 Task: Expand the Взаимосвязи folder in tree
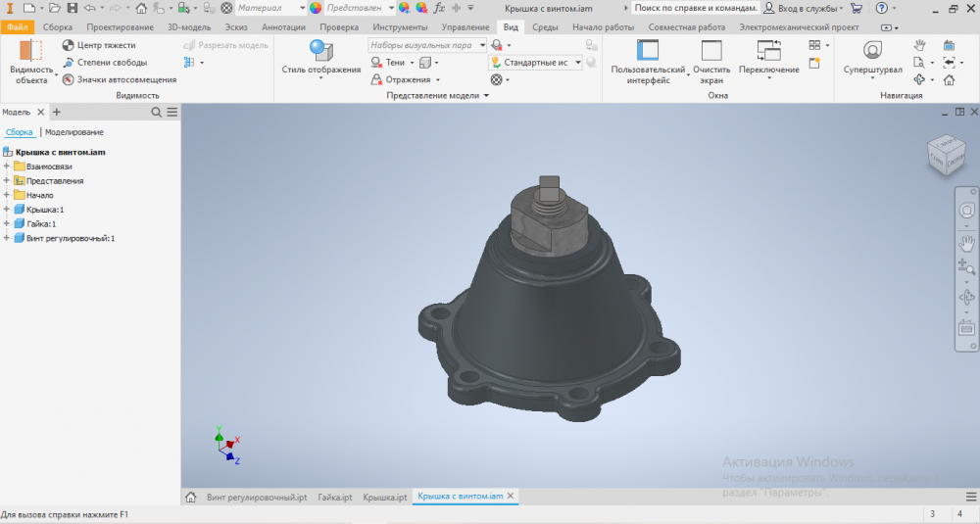coord(7,167)
